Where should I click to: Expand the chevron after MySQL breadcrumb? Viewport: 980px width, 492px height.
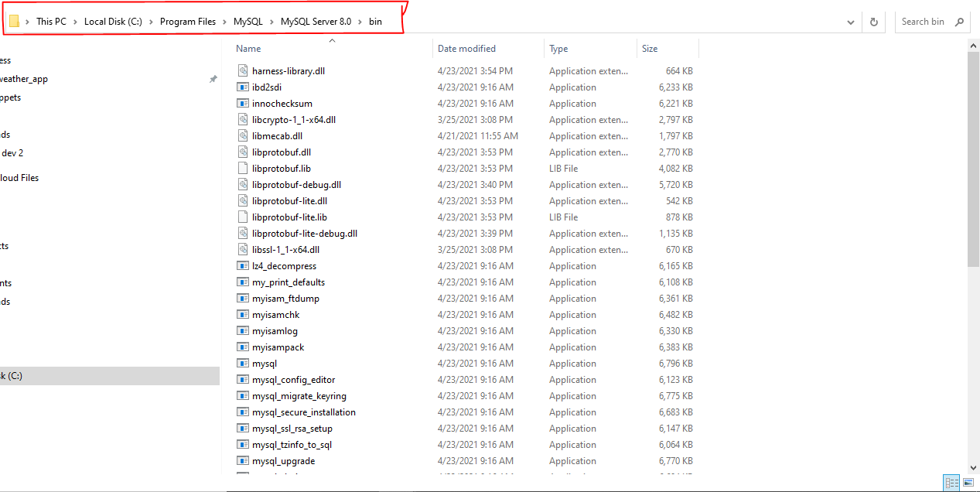tap(272, 22)
